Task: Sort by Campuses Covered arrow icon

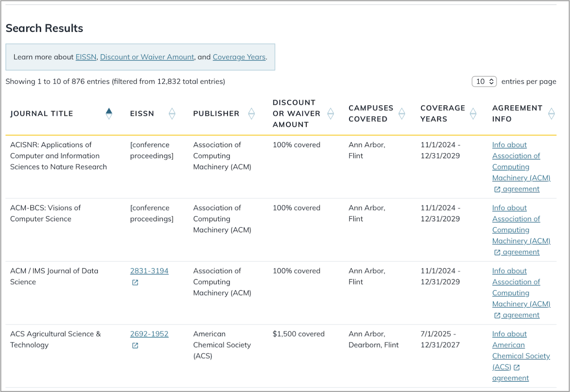Action: point(402,114)
